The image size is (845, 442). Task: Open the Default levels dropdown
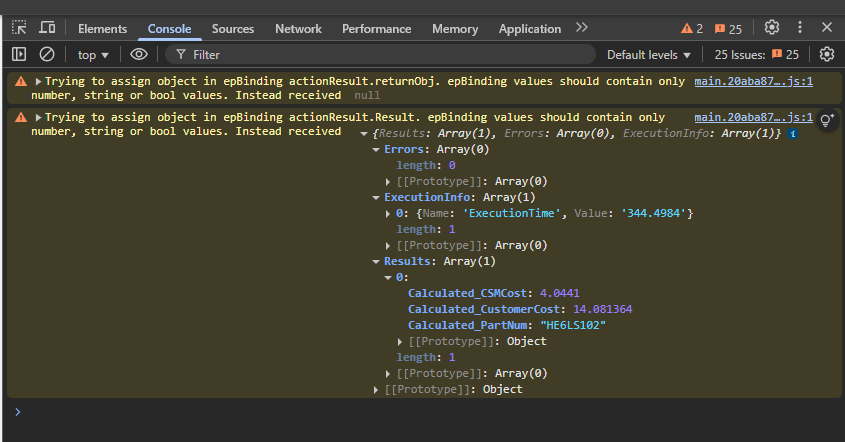coord(649,55)
